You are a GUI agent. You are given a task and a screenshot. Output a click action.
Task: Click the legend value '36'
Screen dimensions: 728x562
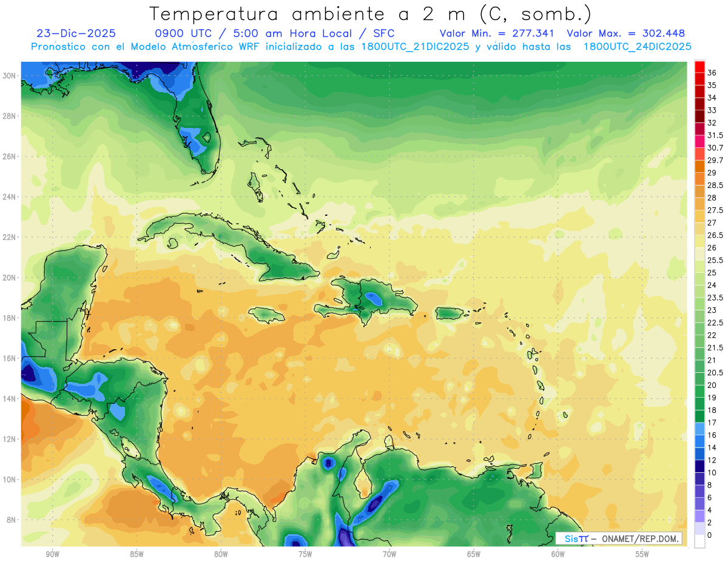click(712, 73)
